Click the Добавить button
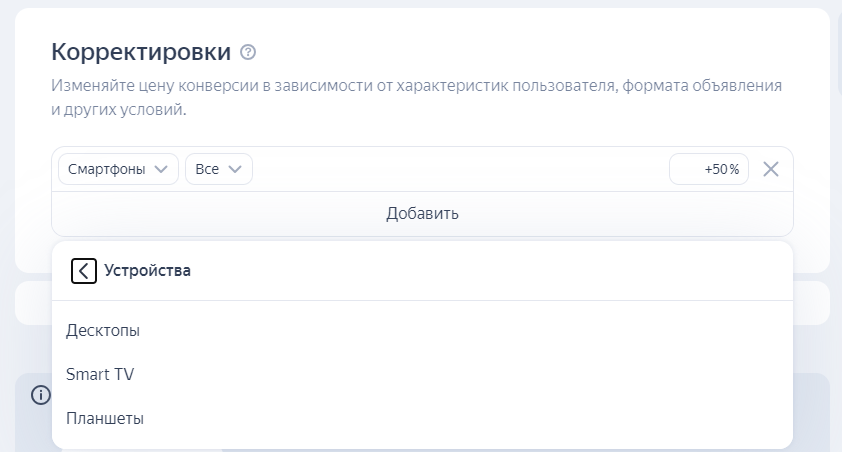The image size is (842, 452). click(x=422, y=214)
